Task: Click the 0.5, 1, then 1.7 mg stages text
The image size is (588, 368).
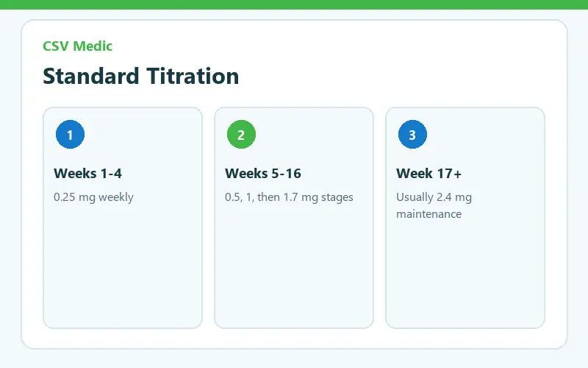Action: coord(289,197)
